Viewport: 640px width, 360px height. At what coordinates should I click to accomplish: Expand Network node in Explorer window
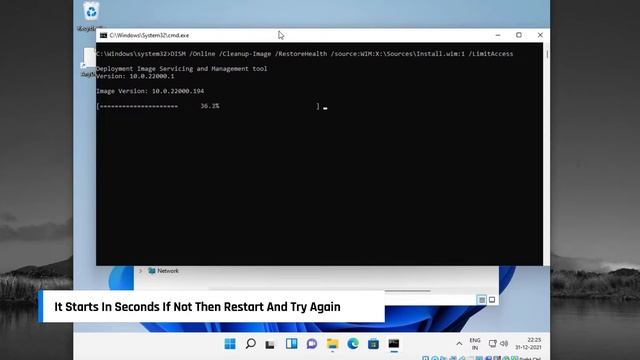pyautogui.click(x=140, y=271)
